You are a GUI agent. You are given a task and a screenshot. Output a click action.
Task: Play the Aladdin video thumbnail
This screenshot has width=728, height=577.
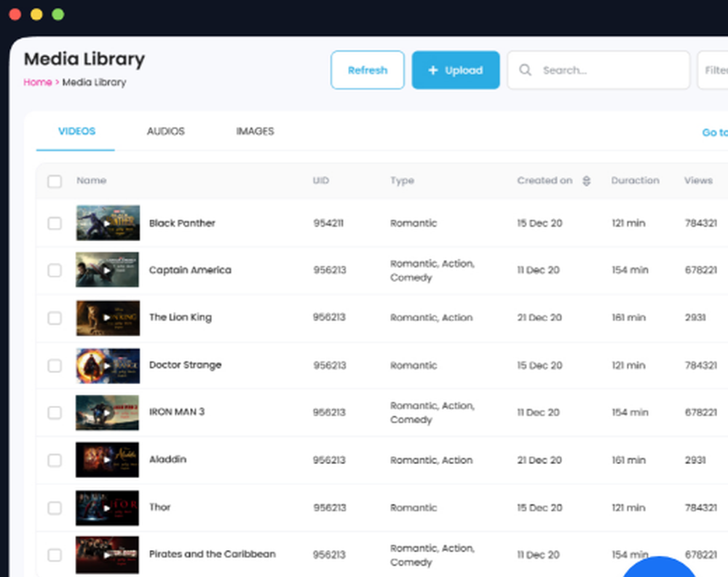(x=107, y=460)
